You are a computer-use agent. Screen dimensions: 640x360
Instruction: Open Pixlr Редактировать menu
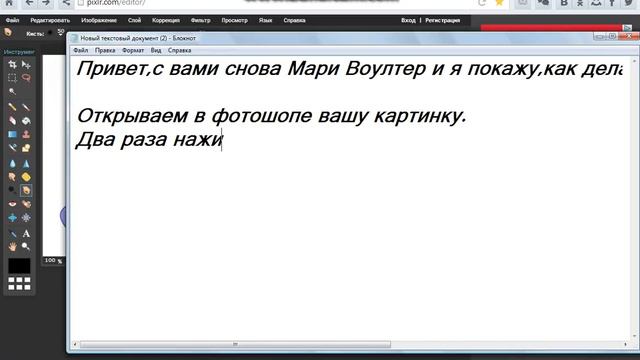(50, 20)
